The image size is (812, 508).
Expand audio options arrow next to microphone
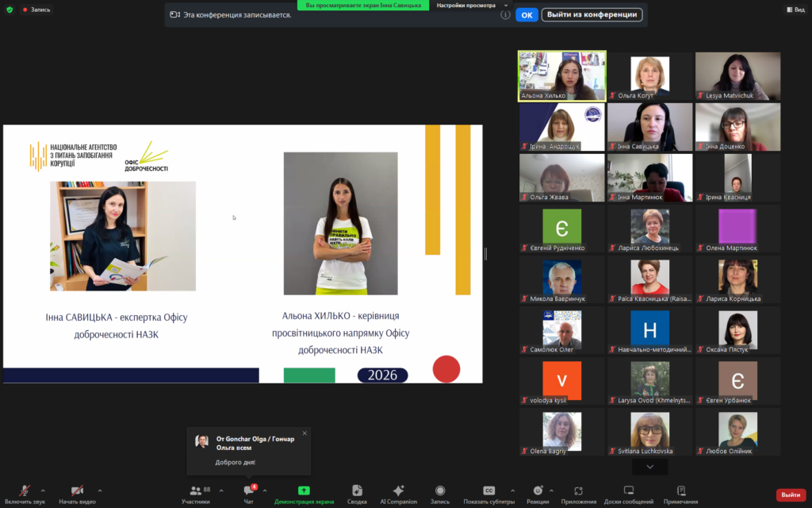coord(43,491)
